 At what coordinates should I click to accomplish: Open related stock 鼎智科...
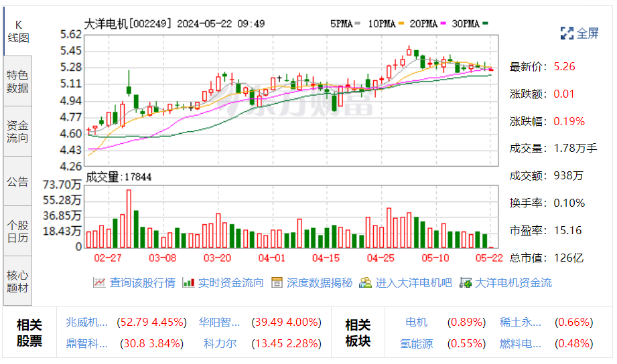click(86, 343)
